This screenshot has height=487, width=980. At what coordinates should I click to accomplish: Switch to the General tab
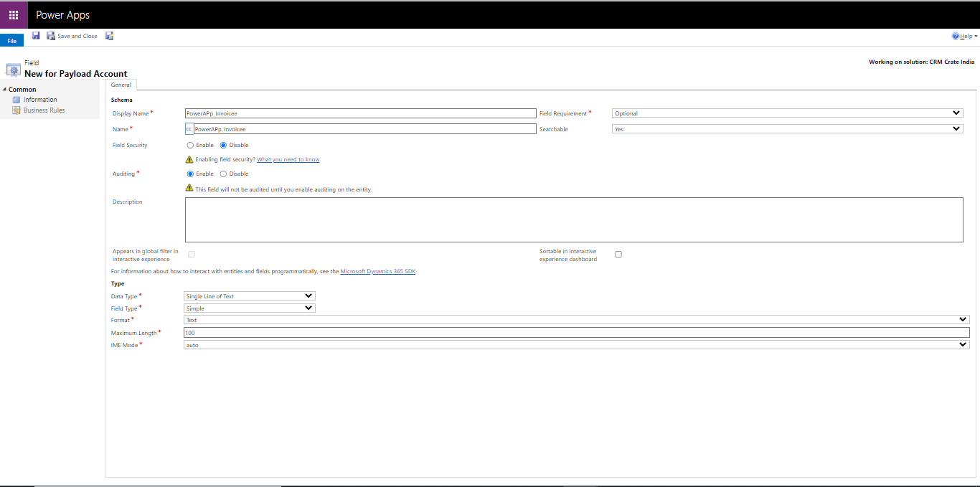[x=121, y=85]
